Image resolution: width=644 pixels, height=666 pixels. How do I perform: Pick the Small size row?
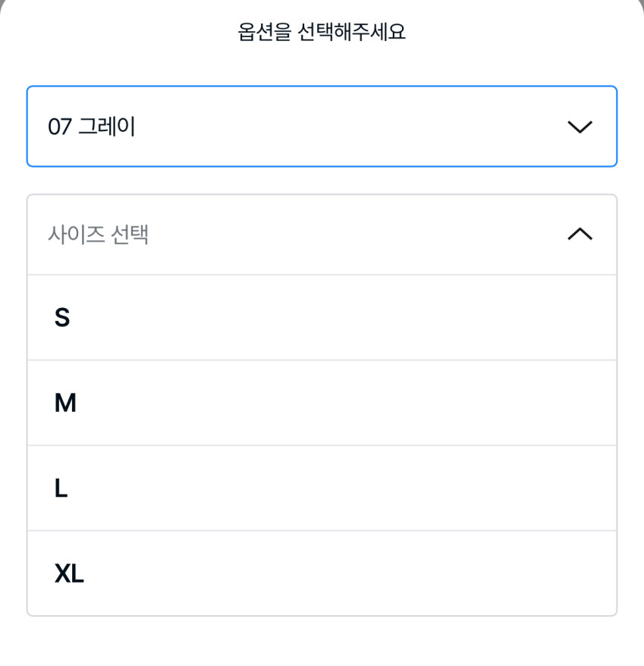(x=322, y=317)
